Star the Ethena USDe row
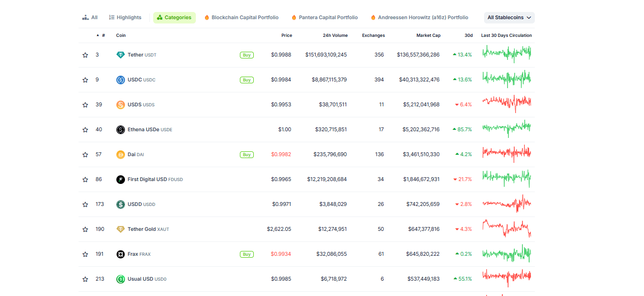Image resolution: width=644 pixels, height=296 pixels. click(85, 130)
